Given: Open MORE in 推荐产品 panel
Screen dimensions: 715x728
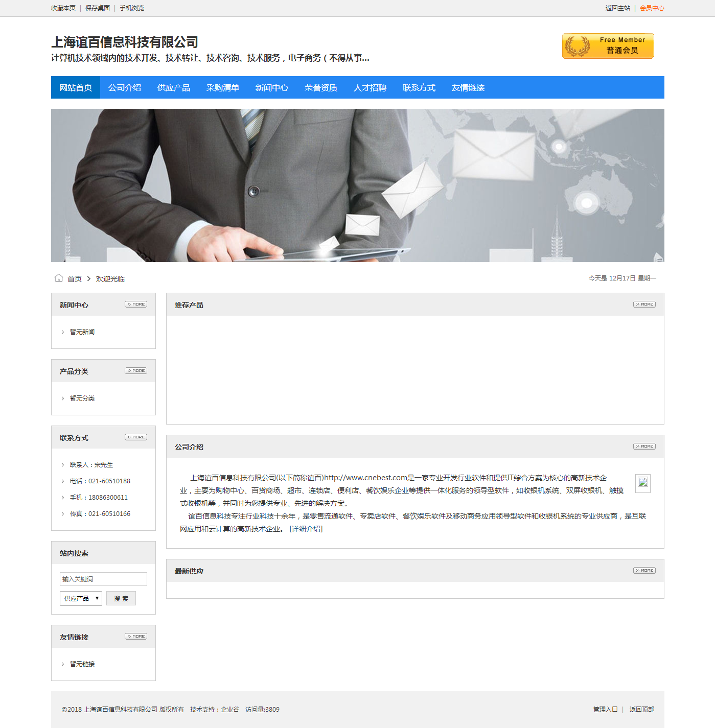Looking at the screenshot, I should [x=644, y=304].
